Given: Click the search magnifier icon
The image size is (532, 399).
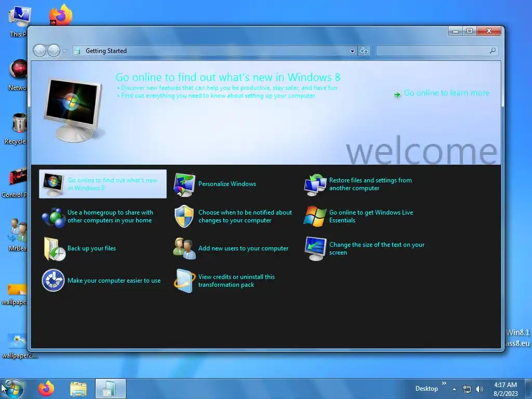Looking at the screenshot, I should point(493,50).
